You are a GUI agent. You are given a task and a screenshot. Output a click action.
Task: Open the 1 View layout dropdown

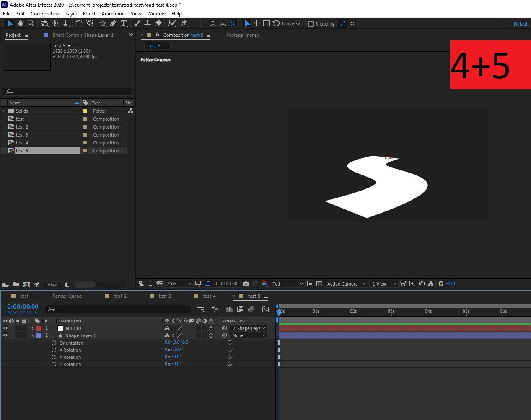(383, 283)
